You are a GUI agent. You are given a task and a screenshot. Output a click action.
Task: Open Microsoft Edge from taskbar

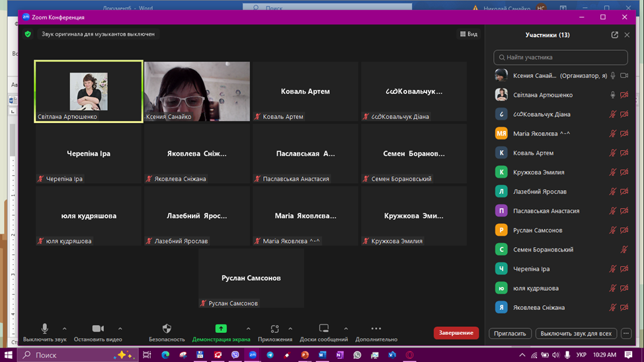click(x=165, y=355)
